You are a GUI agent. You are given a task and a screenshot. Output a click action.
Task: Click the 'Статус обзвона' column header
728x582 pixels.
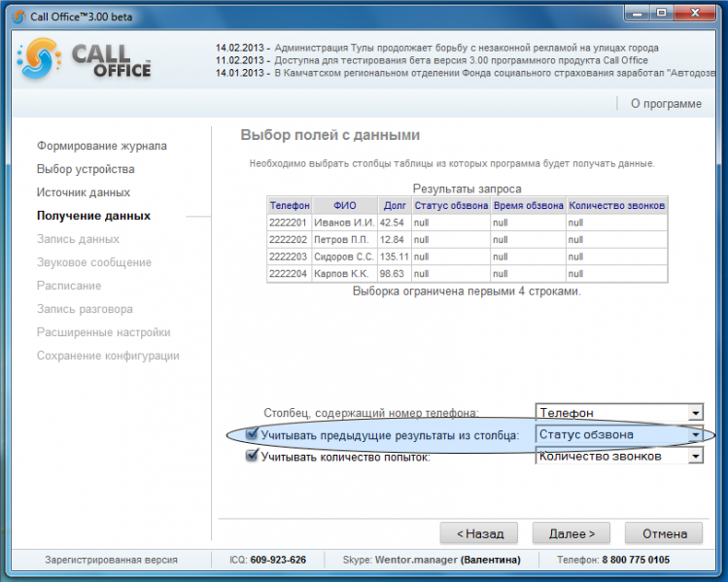tap(451, 205)
